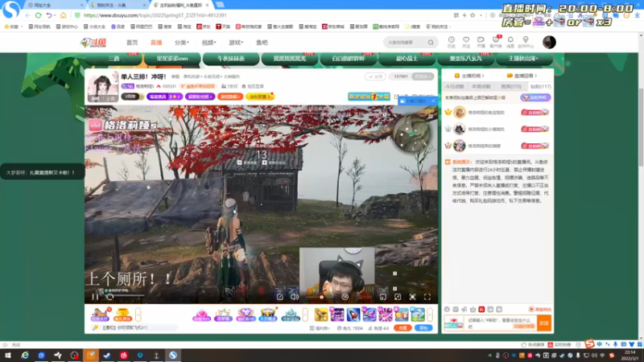Open the 直播回看 expander arrow
The image size is (644, 362).
tap(535, 76)
